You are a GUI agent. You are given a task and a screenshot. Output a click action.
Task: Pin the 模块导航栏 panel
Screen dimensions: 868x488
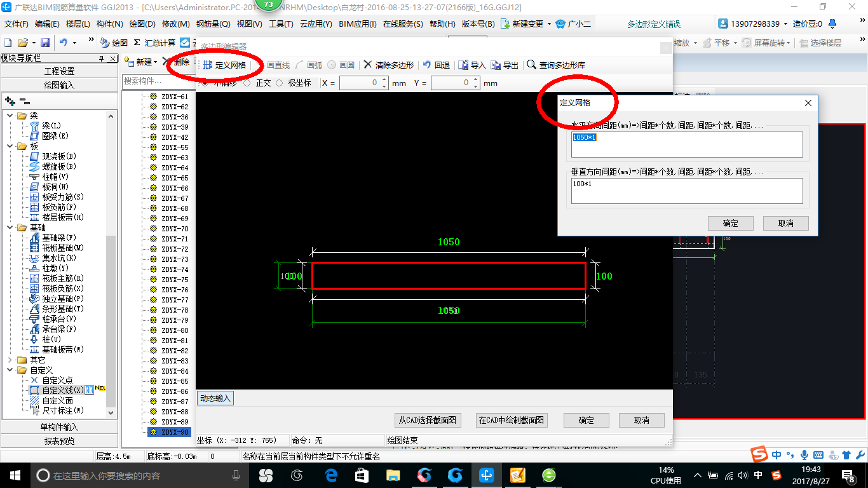click(102, 58)
